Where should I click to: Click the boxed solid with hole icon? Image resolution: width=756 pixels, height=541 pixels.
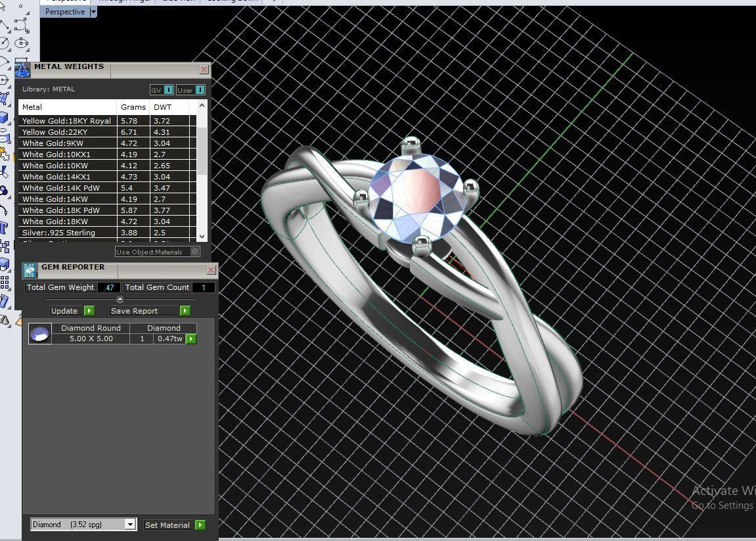5,264
